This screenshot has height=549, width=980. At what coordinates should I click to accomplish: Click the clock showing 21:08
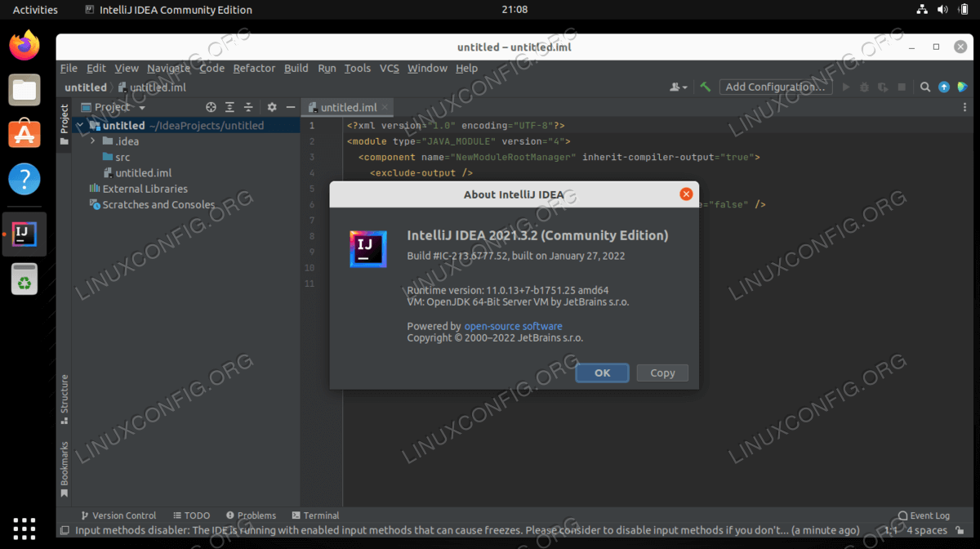[514, 10]
